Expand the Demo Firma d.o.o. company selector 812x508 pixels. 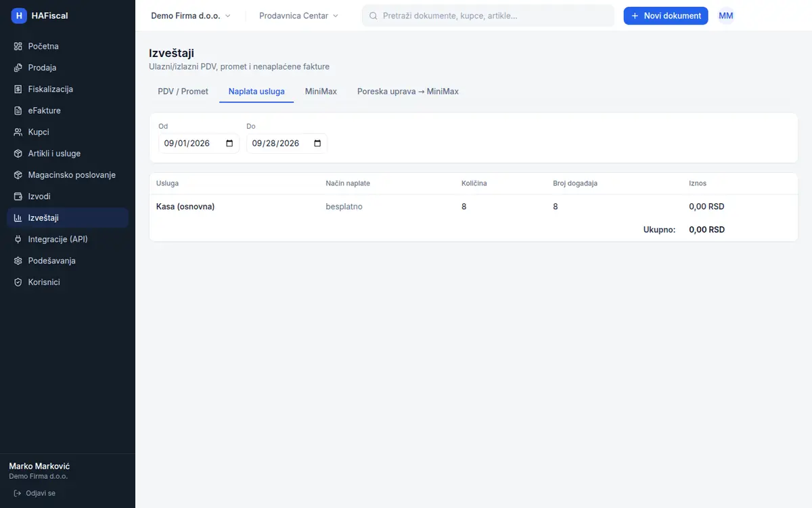tap(191, 16)
